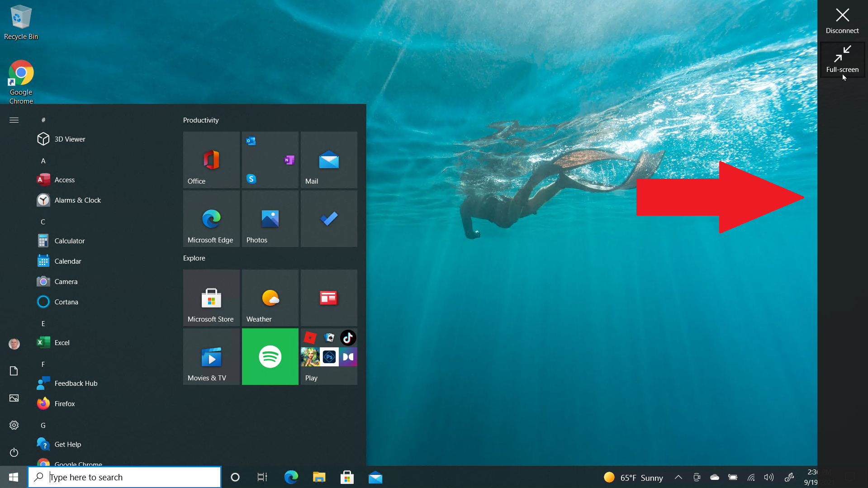Open Task View on the taskbar
Viewport: 868px width, 488px height.
[262, 477]
